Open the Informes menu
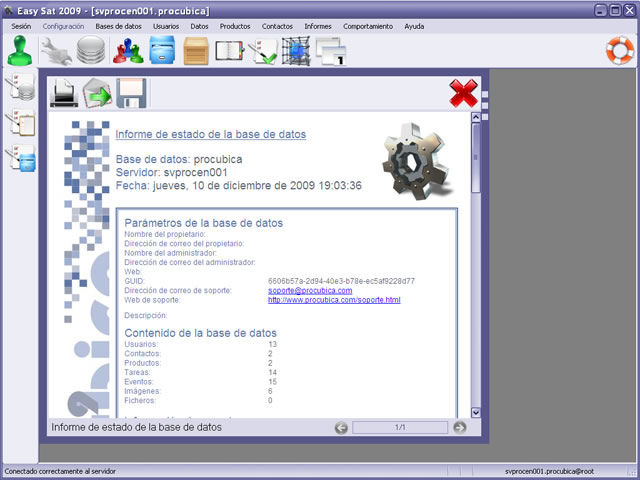Image resolution: width=640 pixels, height=480 pixels. tap(318, 26)
